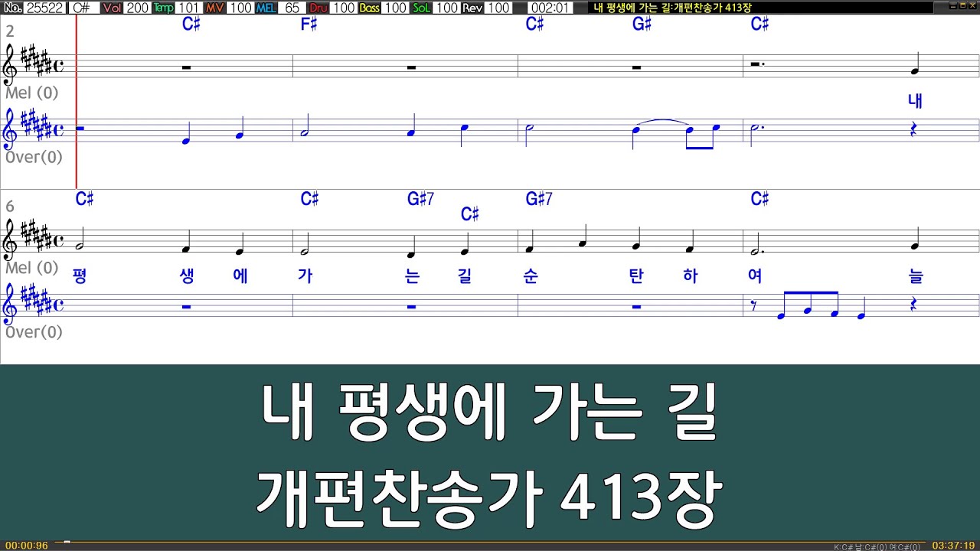Click the red playhead cursor line

[x=77, y=102]
